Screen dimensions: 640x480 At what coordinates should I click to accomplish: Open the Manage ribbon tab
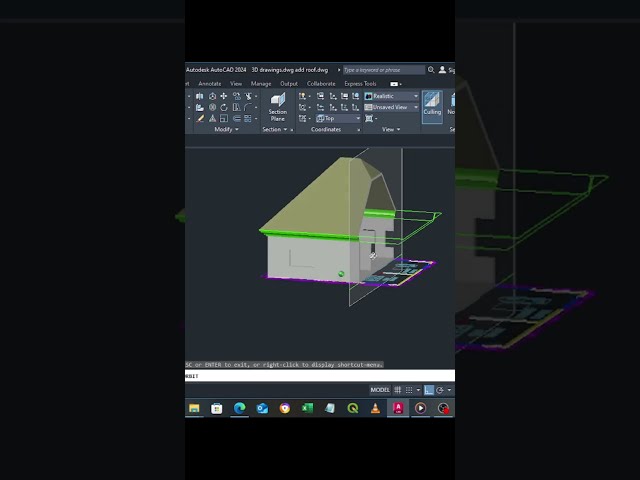click(x=261, y=84)
